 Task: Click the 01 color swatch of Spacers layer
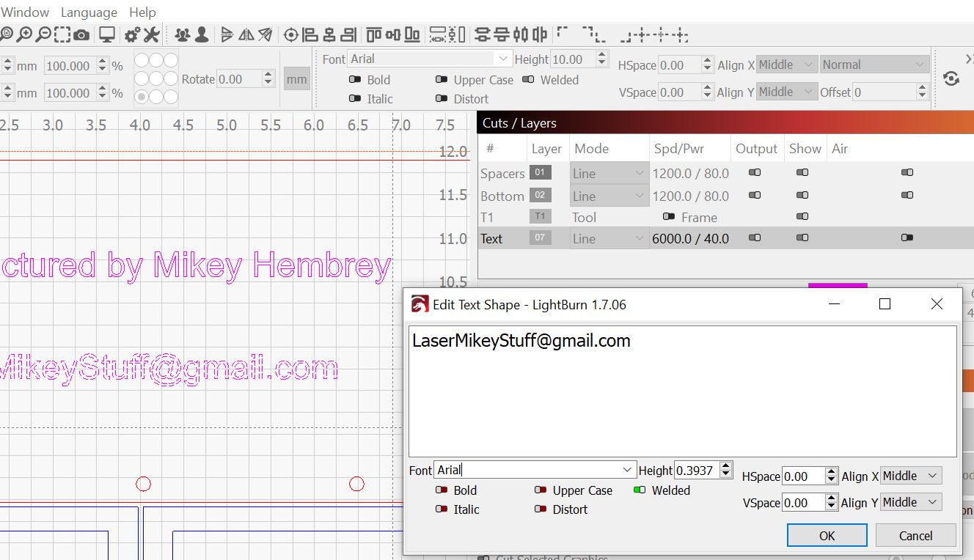point(541,173)
